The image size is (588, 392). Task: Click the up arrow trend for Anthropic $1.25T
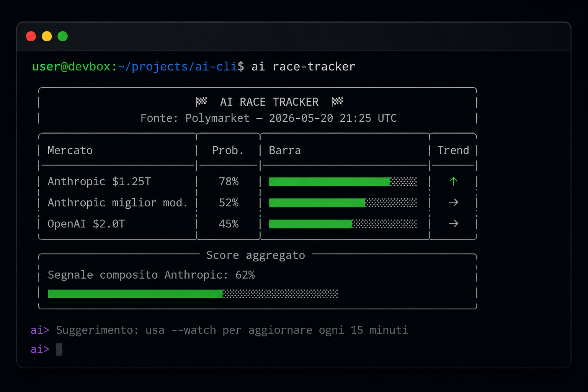click(454, 181)
